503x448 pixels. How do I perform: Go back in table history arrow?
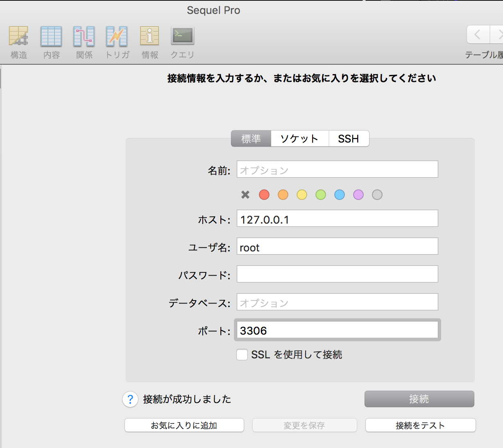tap(478, 34)
